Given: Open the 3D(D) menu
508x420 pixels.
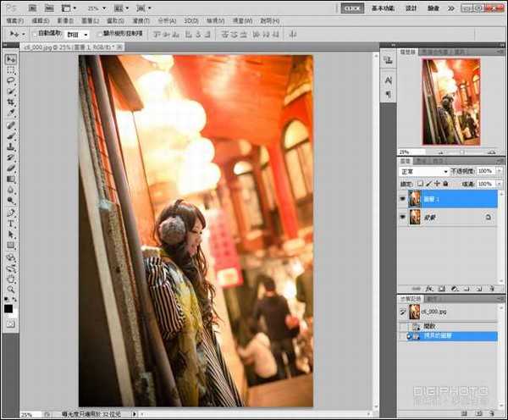Looking at the screenshot, I should (x=191, y=20).
